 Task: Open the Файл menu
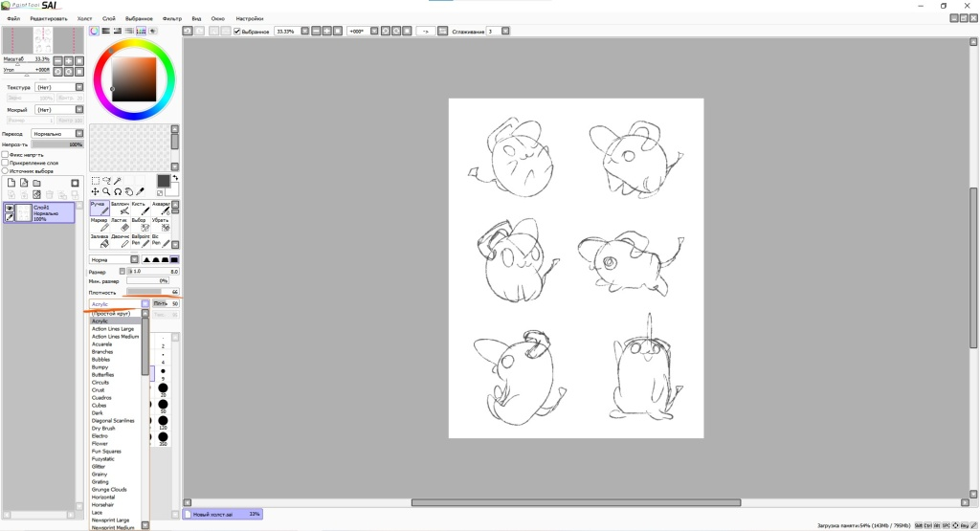coord(13,19)
